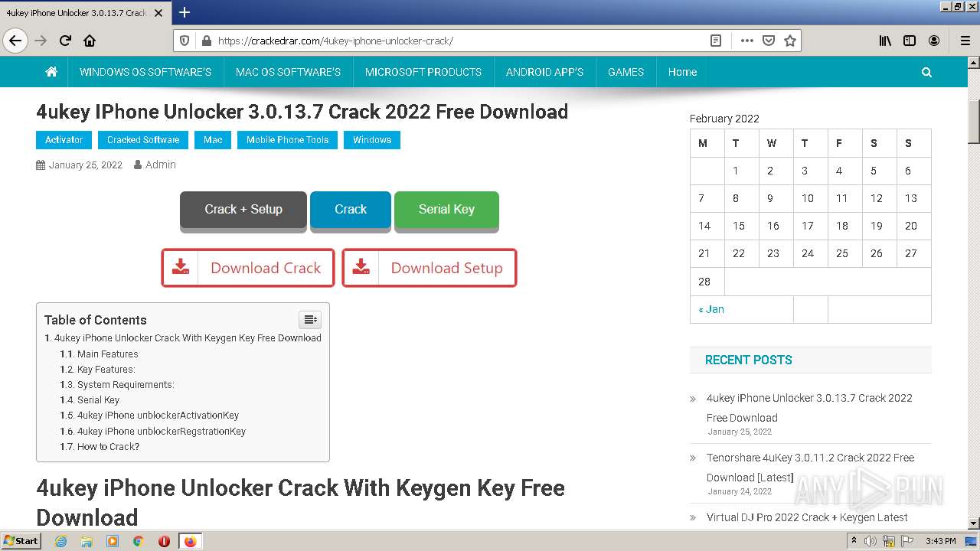The image size is (980, 551).
Task: Open tracking protection shield icon
Action: [185, 41]
